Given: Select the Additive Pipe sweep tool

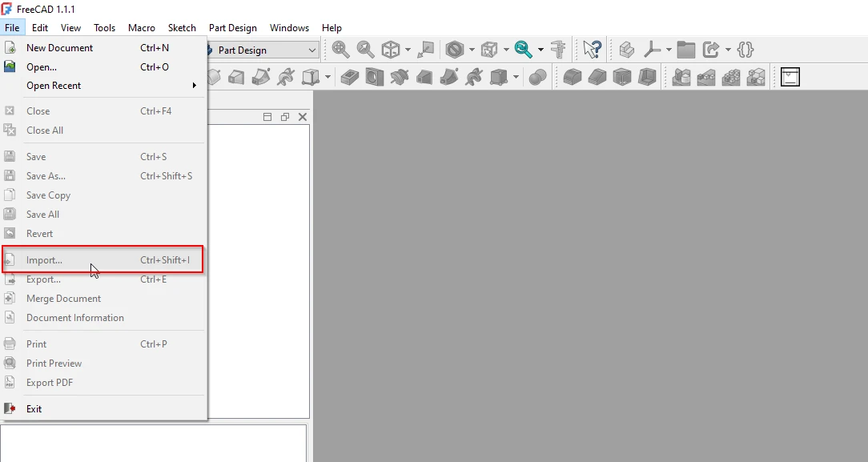Looking at the screenshot, I should coord(261,77).
